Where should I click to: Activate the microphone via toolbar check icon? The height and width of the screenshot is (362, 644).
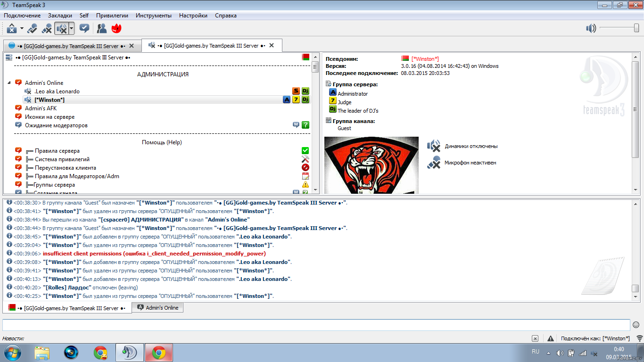pos(32,29)
